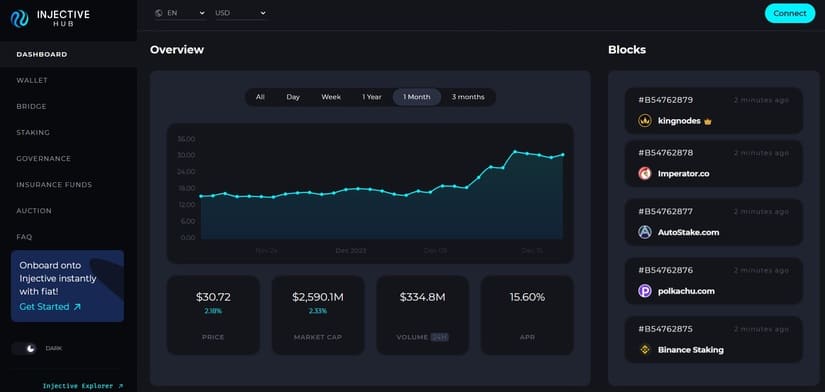This screenshot has width=825, height=392.
Task: Open block #B54762876
Action: (666, 270)
